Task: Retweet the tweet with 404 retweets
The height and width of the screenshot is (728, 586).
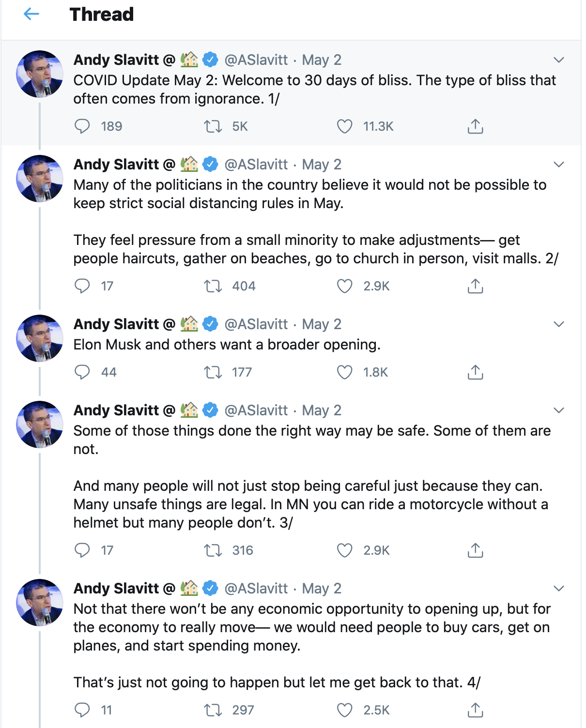Action: [x=213, y=286]
